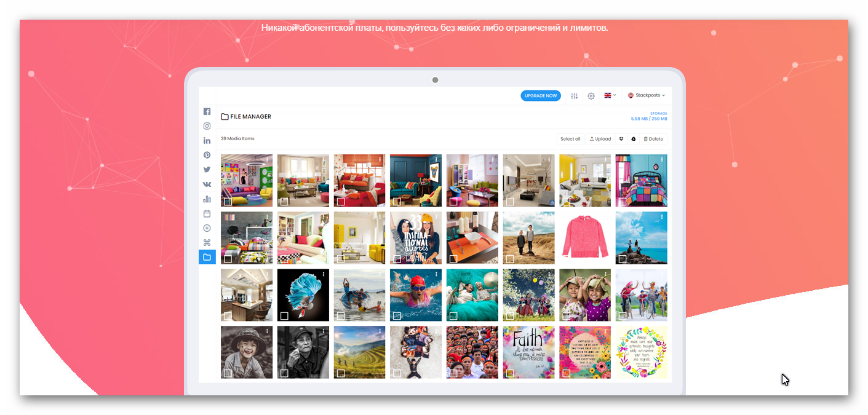Open three-dot menu on seaside rocks photo
Image resolution: width=868 pixels, height=415 pixels.
click(x=663, y=216)
